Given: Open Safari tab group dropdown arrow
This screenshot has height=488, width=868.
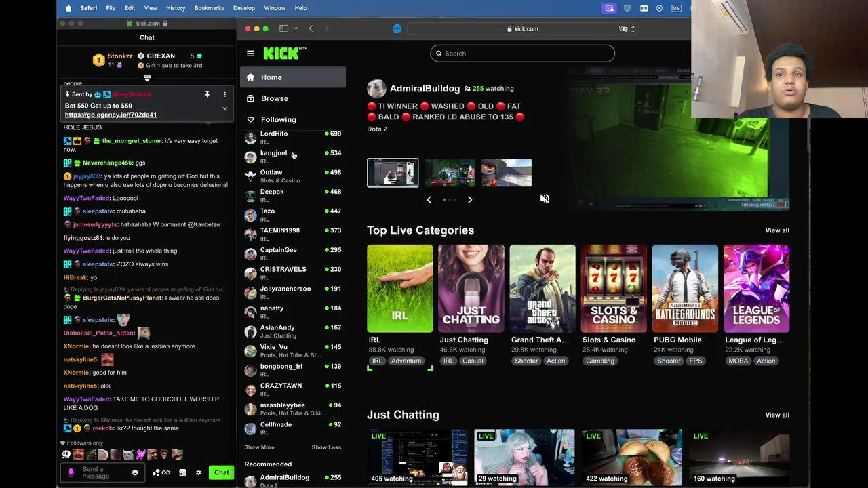Looking at the screenshot, I should tap(296, 28).
